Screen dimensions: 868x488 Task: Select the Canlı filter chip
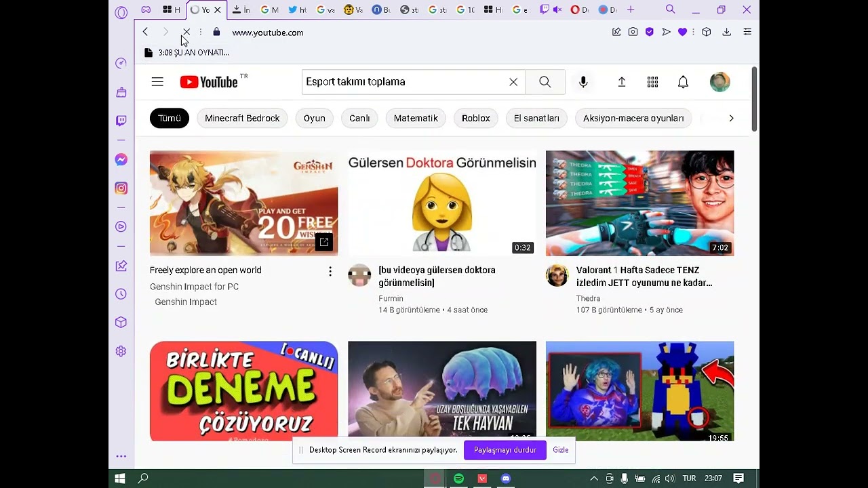359,118
